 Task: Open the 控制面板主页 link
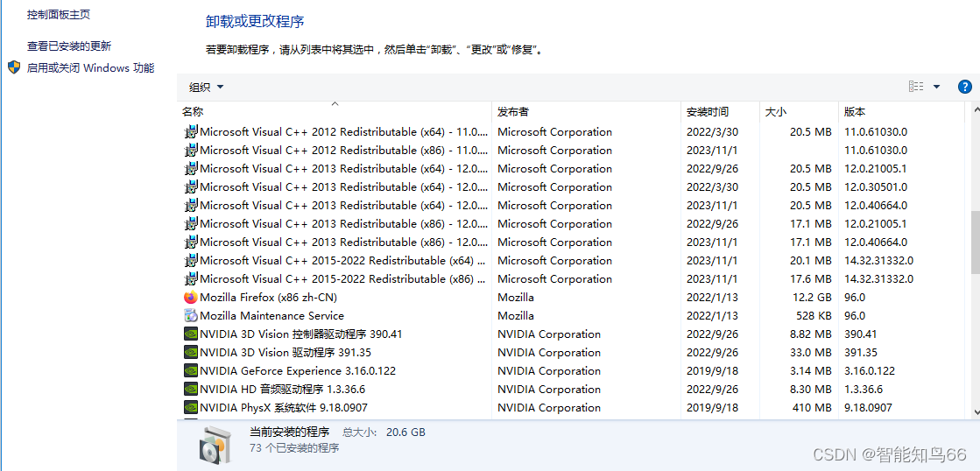point(59,14)
